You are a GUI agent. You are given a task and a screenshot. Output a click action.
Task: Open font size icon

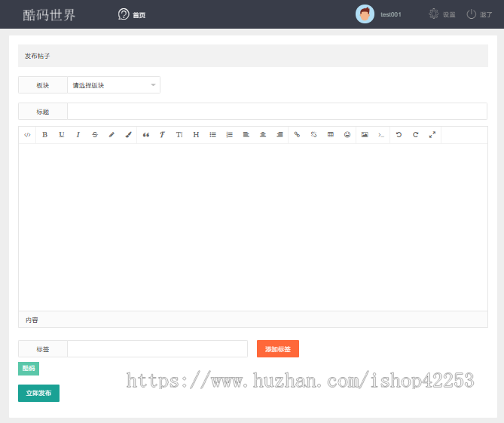(x=179, y=135)
